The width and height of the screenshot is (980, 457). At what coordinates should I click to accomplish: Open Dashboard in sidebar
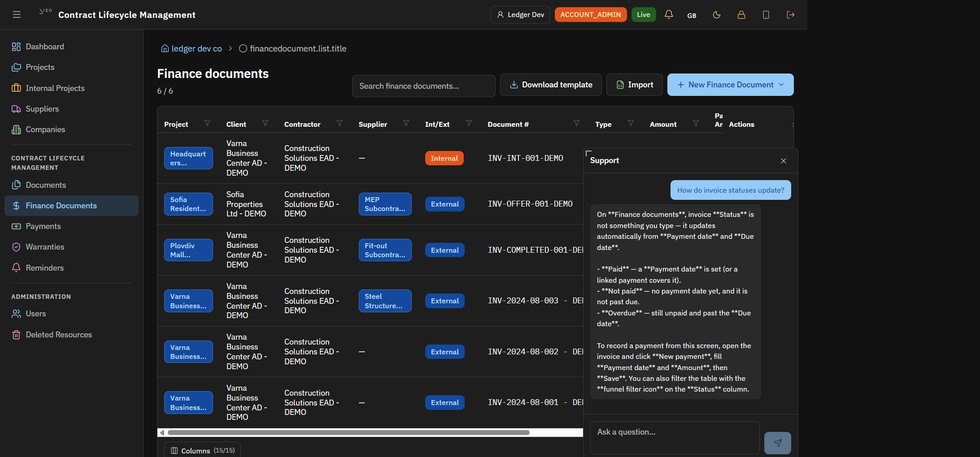point(72,47)
